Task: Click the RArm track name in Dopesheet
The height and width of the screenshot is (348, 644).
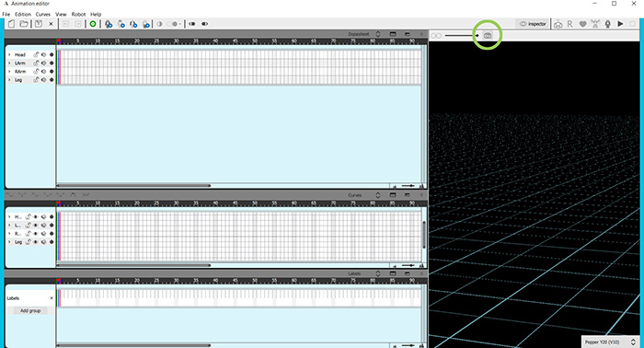Action: tap(20, 72)
